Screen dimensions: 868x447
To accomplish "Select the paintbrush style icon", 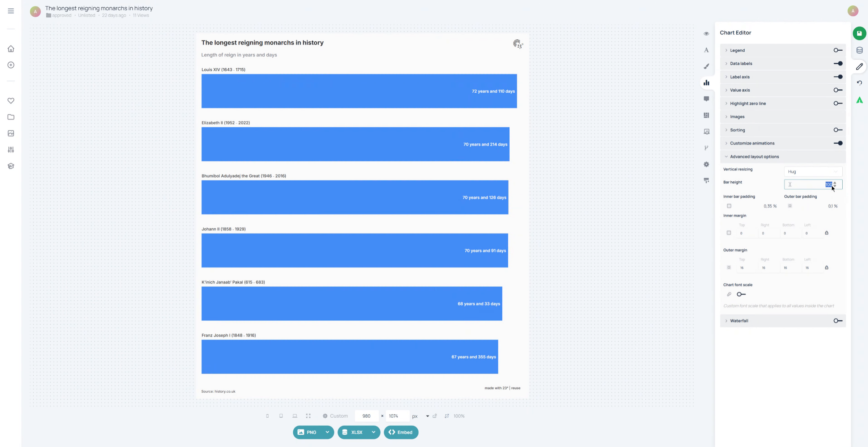I will pos(706,66).
